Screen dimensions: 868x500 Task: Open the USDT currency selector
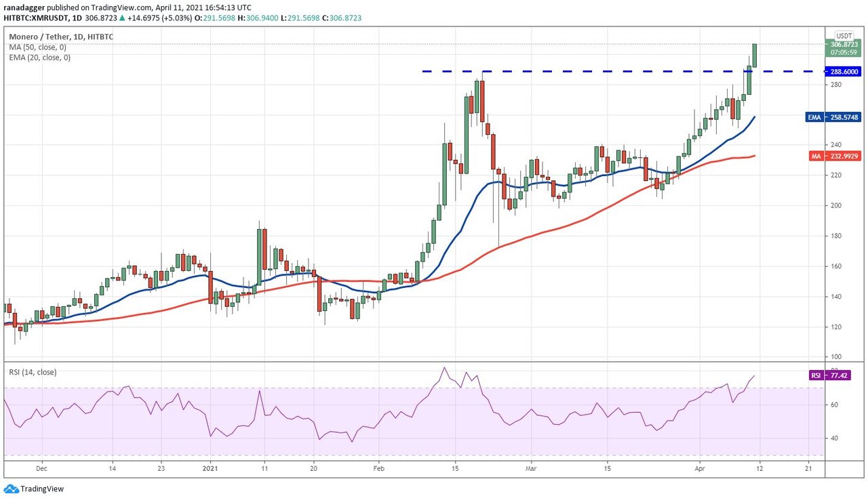(844, 35)
